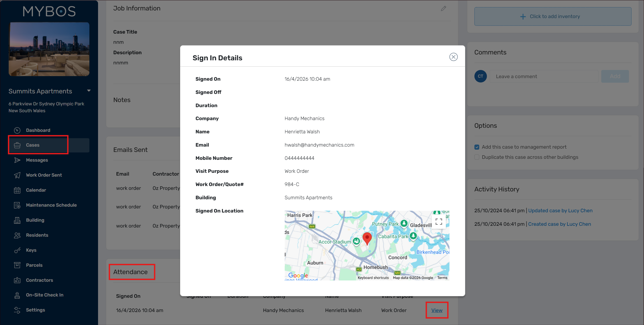
Task: Open the Cases menu item
Action: (33, 145)
